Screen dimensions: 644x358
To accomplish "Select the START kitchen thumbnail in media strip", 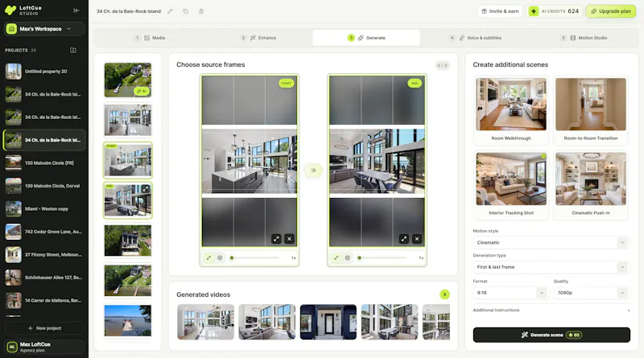I will (128, 160).
